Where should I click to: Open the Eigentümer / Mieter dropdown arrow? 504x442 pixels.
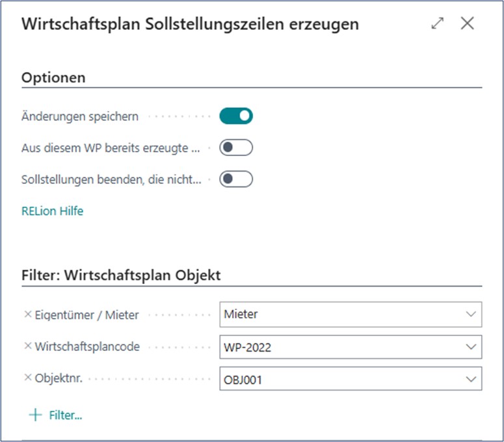click(471, 315)
